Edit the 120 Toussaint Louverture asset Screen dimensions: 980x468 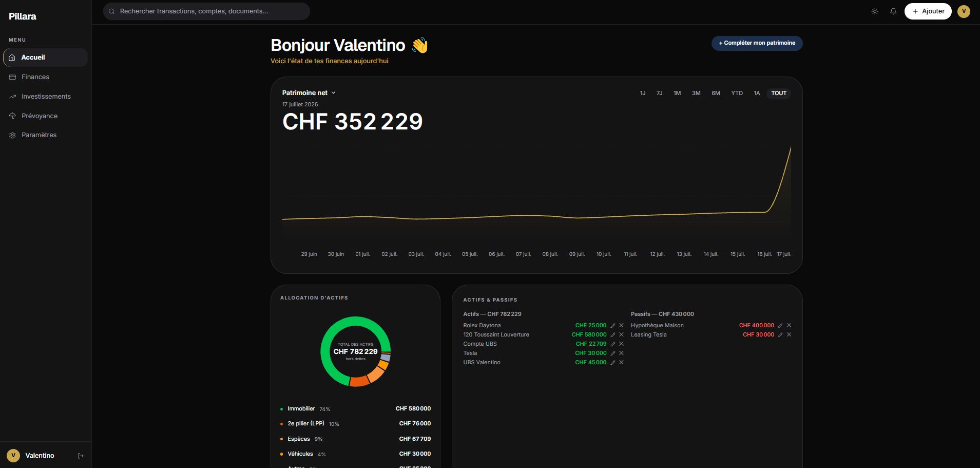(x=612, y=335)
